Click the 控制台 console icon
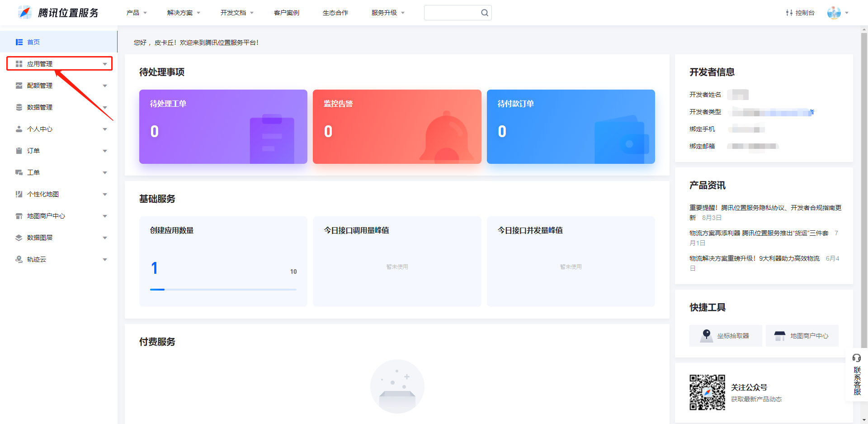The width and height of the screenshot is (868, 424). (789, 13)
